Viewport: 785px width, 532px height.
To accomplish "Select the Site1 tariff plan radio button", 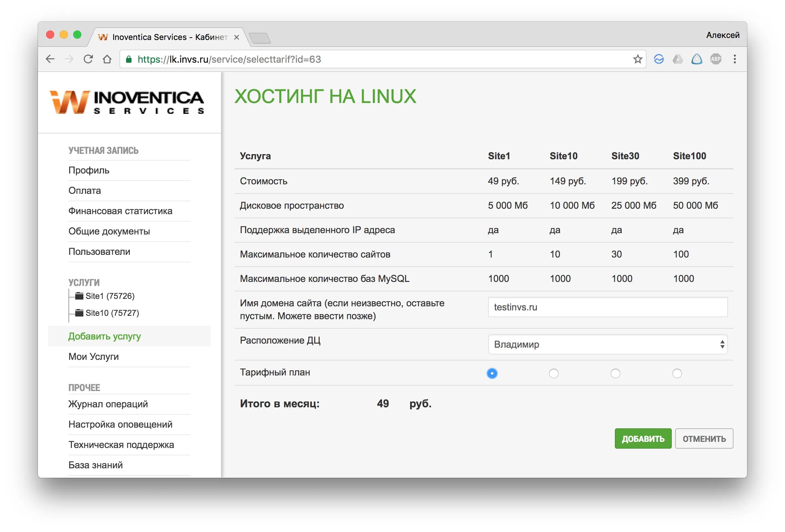I will (x=492, y=373).
